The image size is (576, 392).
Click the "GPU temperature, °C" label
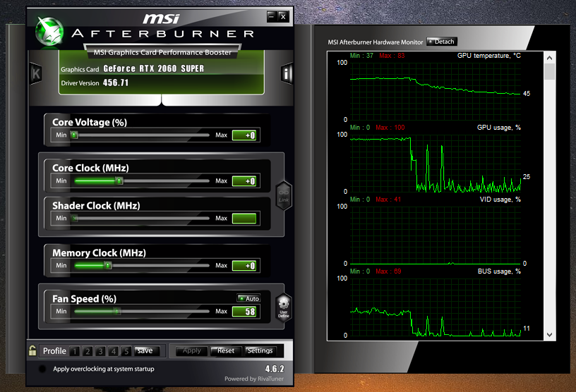pos(489,56)
